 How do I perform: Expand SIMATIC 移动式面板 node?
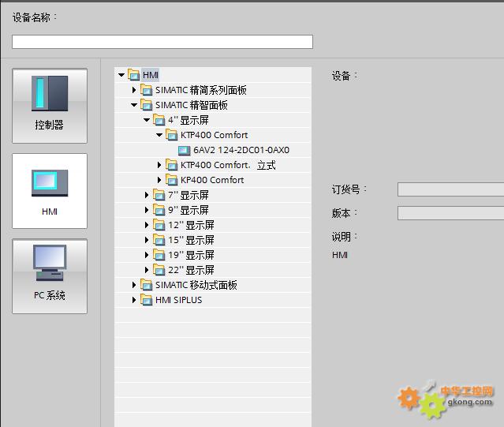pos(134,285)
